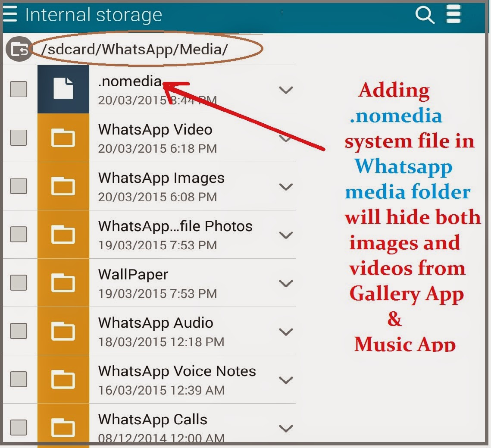Select the .nomedia file name
The image size is (491, 448).
tap(130, 81)
